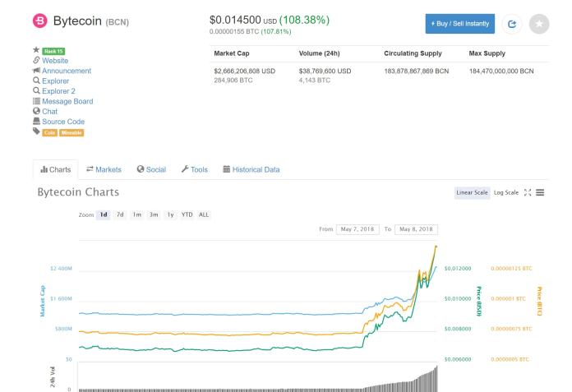
Task: Click the From date field May 7, 2018
Action: pos(357,229)
